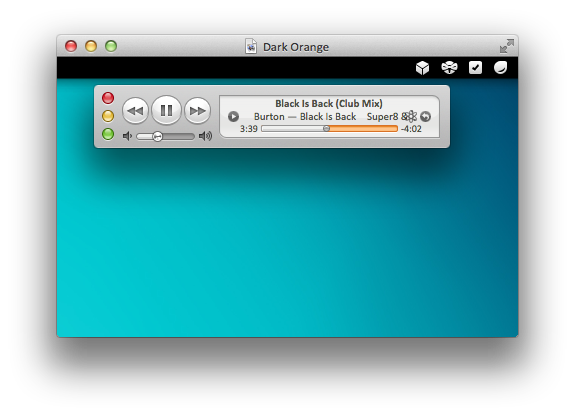Viewport: 575px width, 416px height.
Task: Click the Genius atom icon
Action: coord(411,117)
